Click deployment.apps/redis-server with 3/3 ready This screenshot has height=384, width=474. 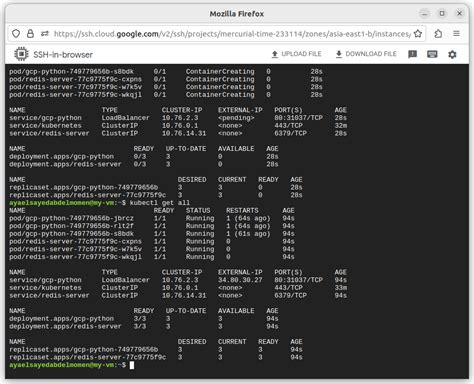pos(65,326)
